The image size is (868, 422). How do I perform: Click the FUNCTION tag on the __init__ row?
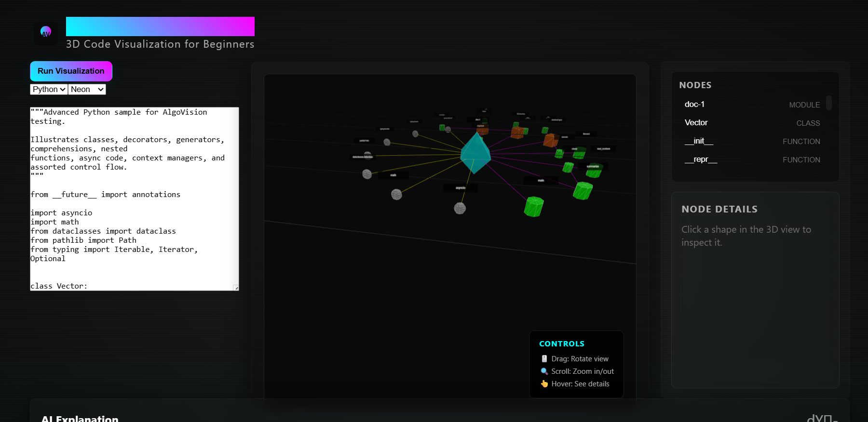(801, 142)
